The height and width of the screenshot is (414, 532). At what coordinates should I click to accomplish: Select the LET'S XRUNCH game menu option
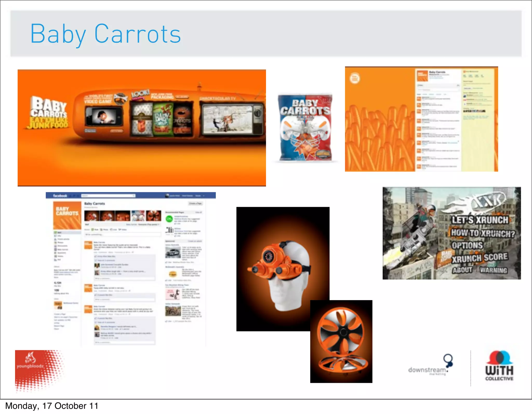tap(480, 220)
